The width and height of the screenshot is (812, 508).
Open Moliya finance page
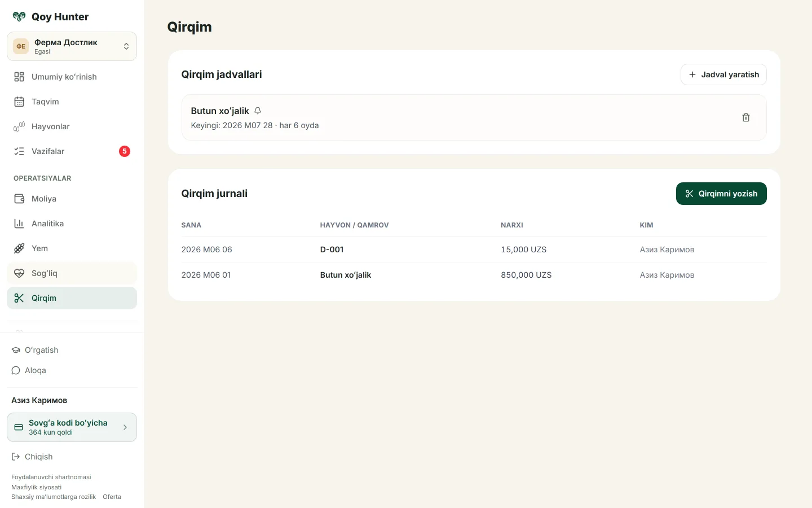(x=72, y=199)
